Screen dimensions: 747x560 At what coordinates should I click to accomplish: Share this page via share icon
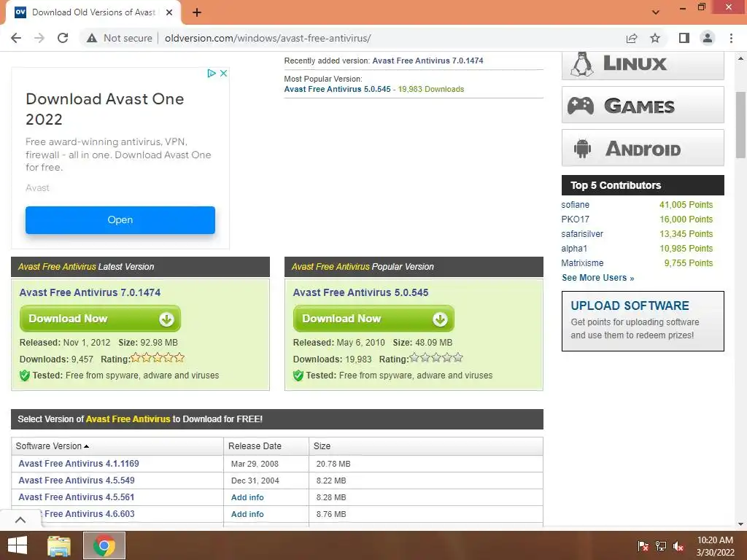[x=632, y=38]
